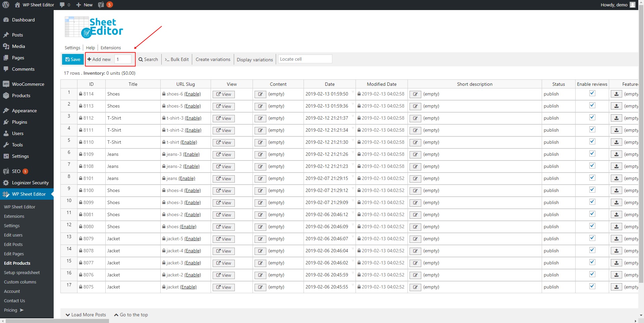Click Enable link for shoes-6 slug

click(193, 94)
